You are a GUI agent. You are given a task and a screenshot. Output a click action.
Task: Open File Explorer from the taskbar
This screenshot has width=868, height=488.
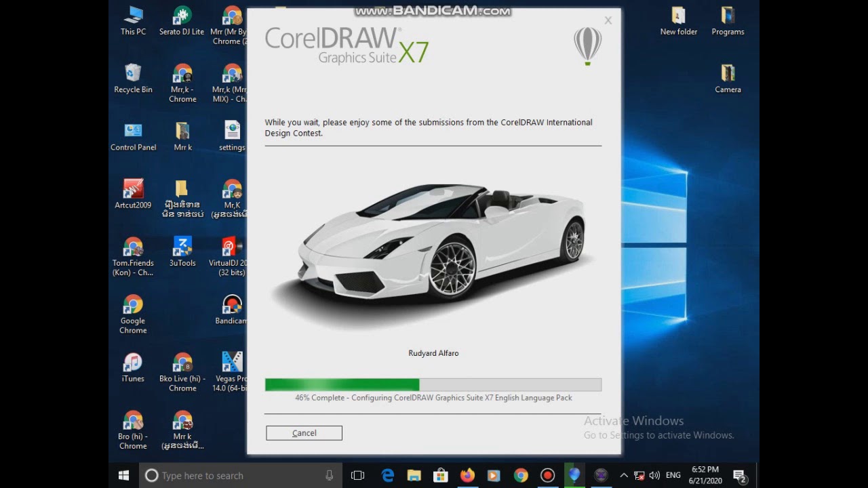(x=414, y=476)
